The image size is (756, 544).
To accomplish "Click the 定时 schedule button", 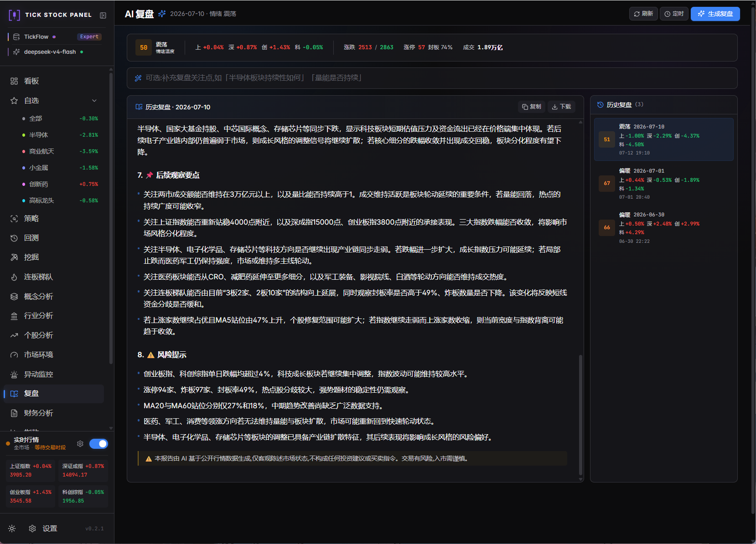I will pos(674,14).
